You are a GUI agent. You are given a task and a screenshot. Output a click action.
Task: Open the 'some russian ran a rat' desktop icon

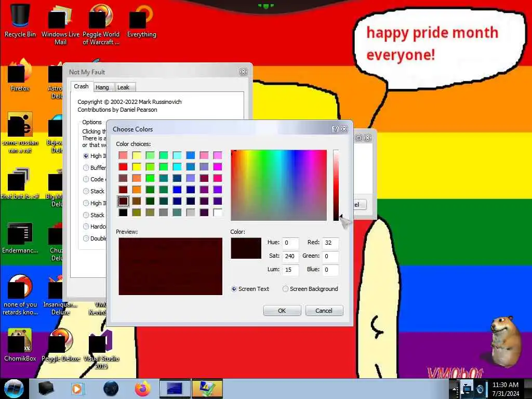pos(20,133)
